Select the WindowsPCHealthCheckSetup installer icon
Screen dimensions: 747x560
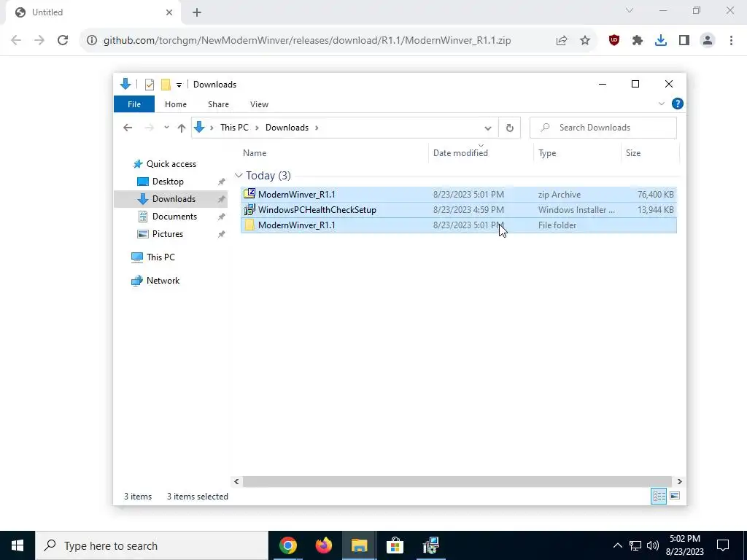[x=249, y=209]
